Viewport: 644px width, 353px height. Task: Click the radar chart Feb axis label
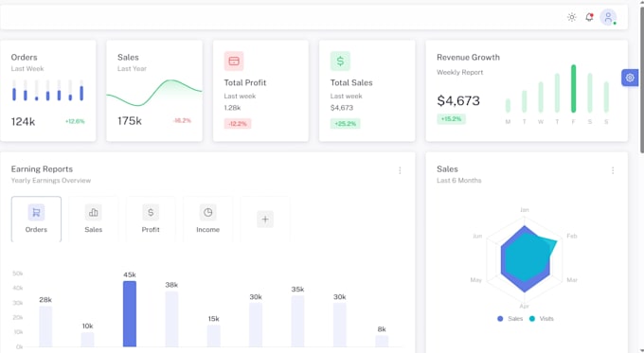[572, 236]
